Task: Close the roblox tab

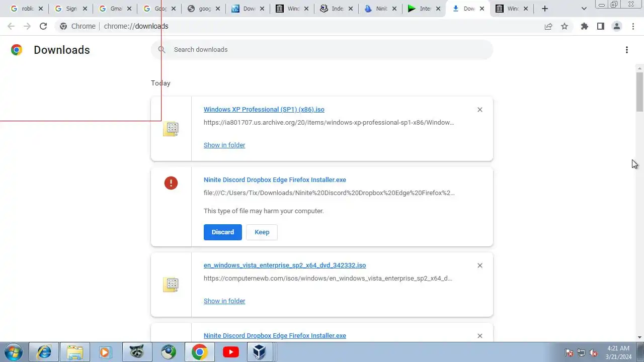Action: coord(41,9)
